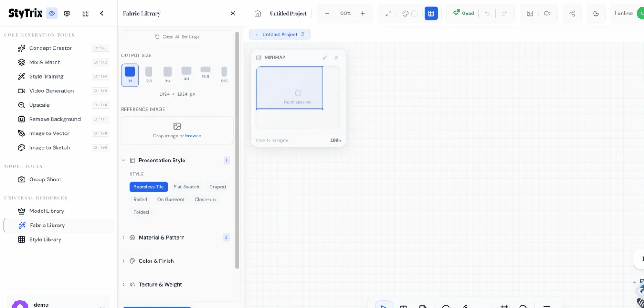The height and width of the screenshot is (308, 644).
Task: Select the 16:9 output size option
Action: (205, 73)
